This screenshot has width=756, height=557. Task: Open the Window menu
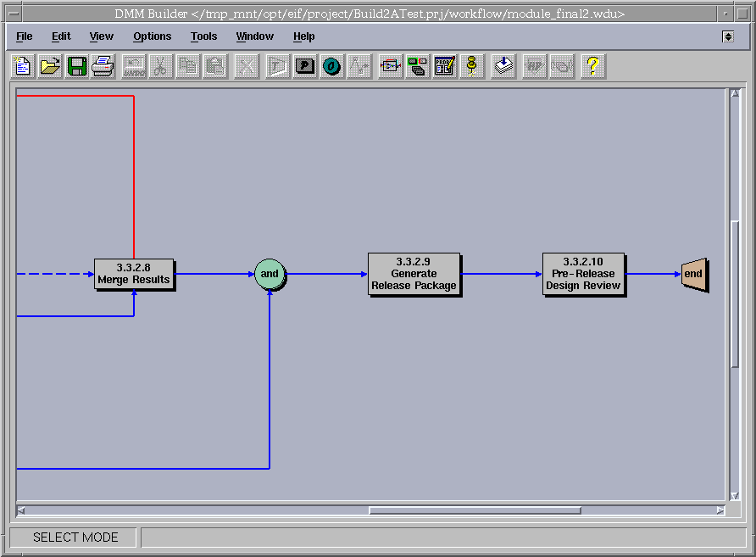pos(254,36)
